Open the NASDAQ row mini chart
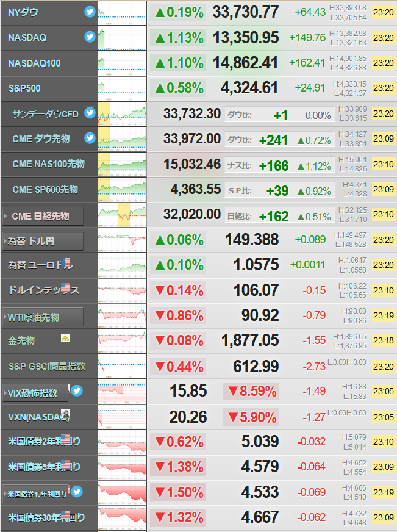 123,38
